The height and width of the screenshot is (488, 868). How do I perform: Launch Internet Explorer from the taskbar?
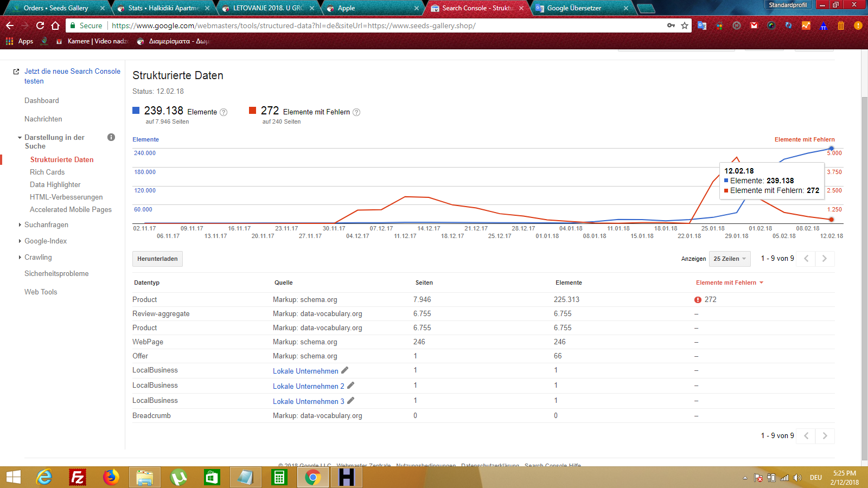click(44, 478)
